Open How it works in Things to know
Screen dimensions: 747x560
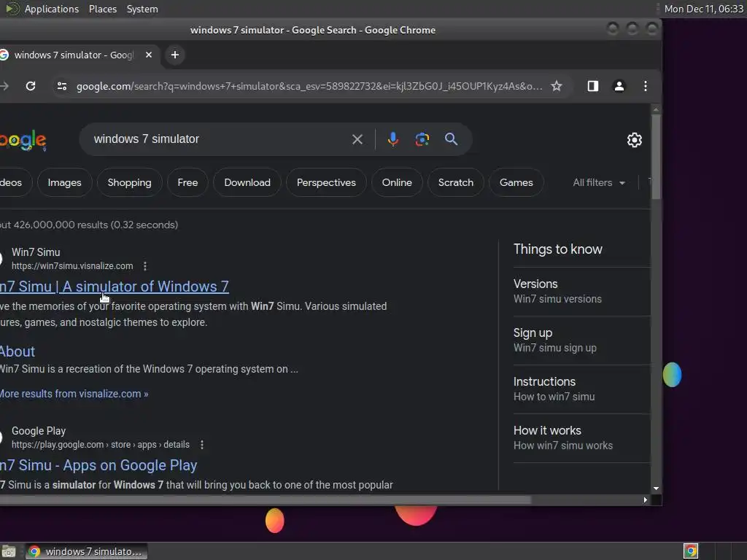coord(581,437)
